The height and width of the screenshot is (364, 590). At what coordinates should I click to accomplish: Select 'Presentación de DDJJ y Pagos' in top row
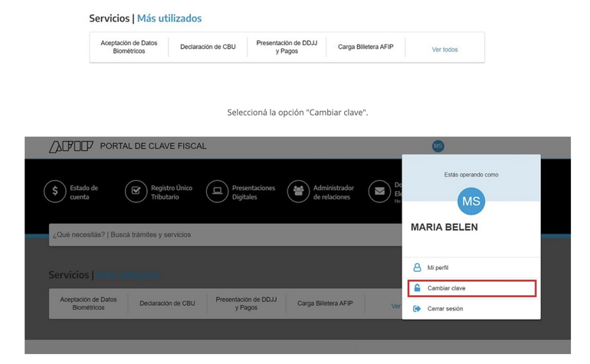point(287,47)
